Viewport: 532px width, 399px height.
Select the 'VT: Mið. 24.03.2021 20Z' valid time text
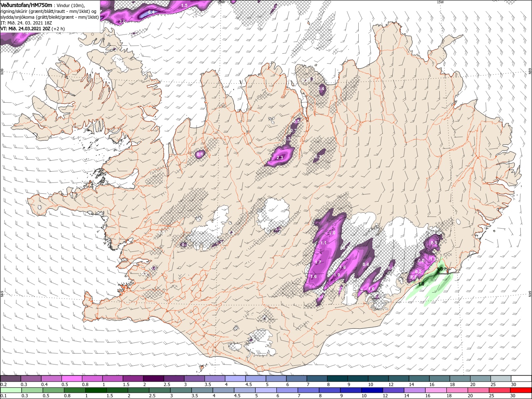[x=25, y=29]
